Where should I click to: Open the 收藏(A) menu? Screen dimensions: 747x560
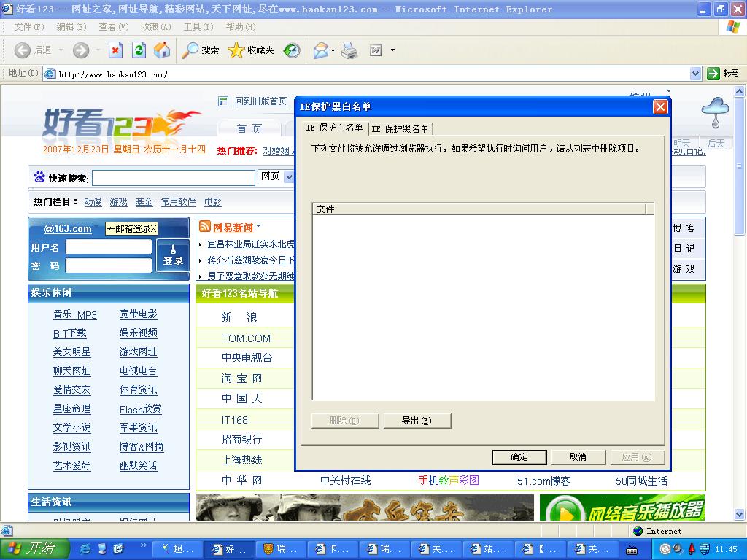[x=156, y=27]
